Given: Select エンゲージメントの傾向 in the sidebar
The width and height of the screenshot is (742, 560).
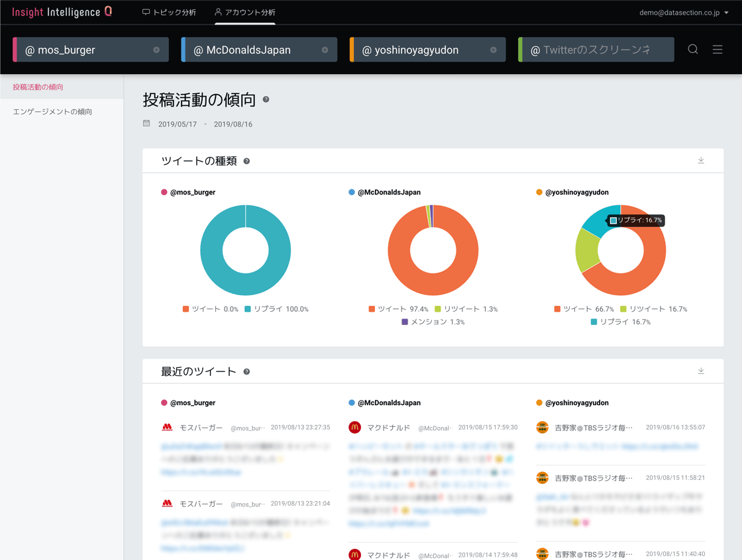Looking at the screenshot, I should point(52,112).
